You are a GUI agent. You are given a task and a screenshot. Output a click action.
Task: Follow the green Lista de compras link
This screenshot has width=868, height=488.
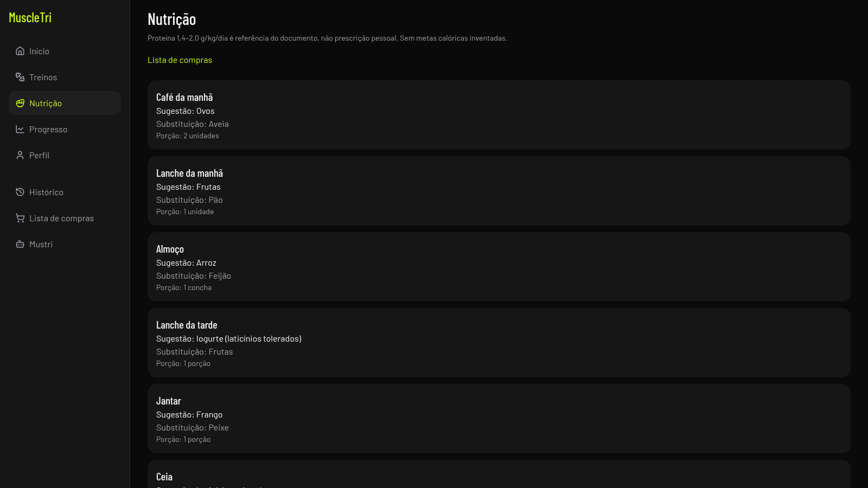[180, 60]
